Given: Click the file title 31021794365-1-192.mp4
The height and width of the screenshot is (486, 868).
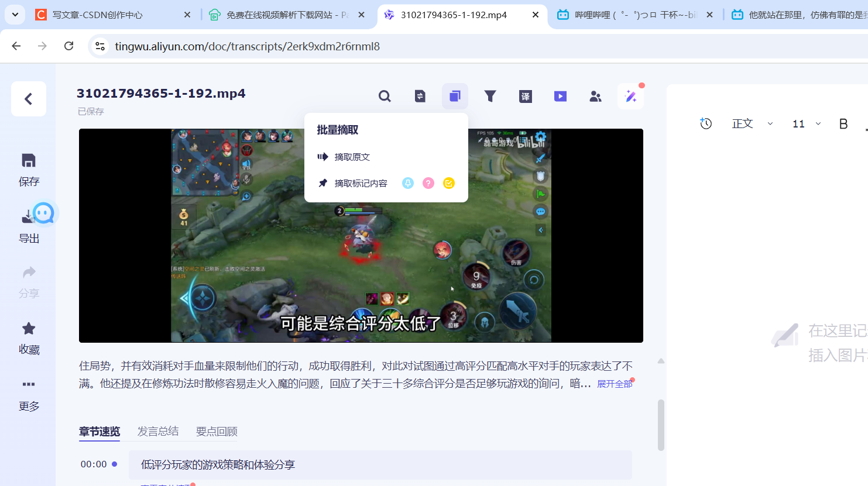Looking at the screenshot, I should pos(161,94).
